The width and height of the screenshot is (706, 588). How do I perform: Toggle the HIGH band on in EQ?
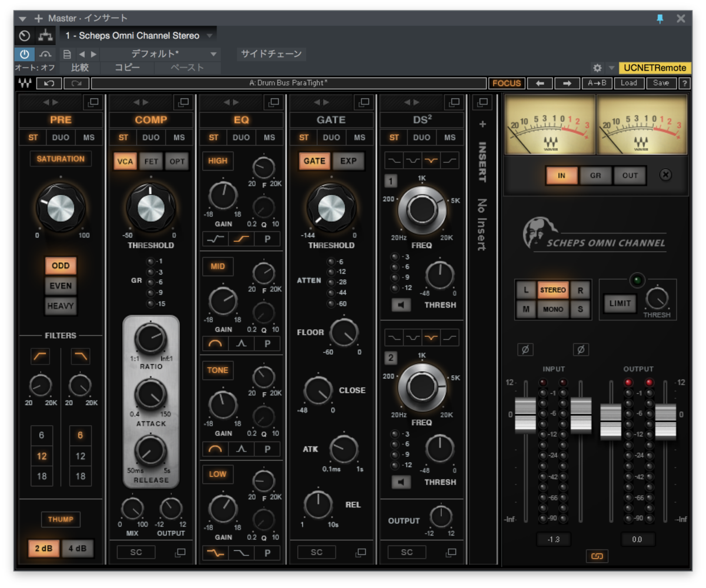[x=218, y=161]
